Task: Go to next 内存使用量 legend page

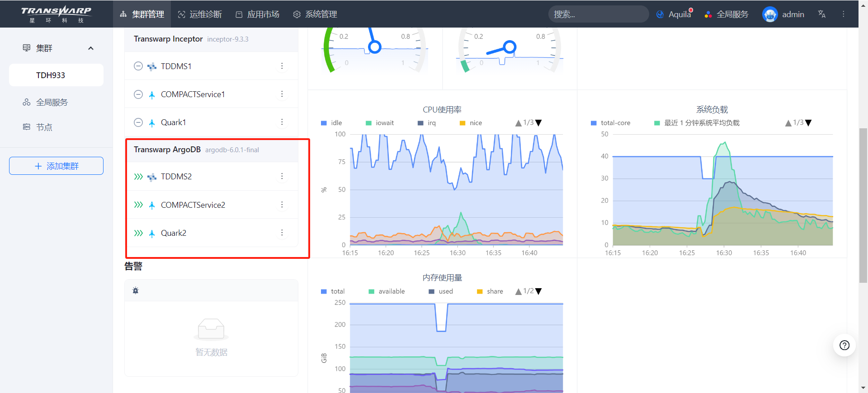Action: coord(538,291)
